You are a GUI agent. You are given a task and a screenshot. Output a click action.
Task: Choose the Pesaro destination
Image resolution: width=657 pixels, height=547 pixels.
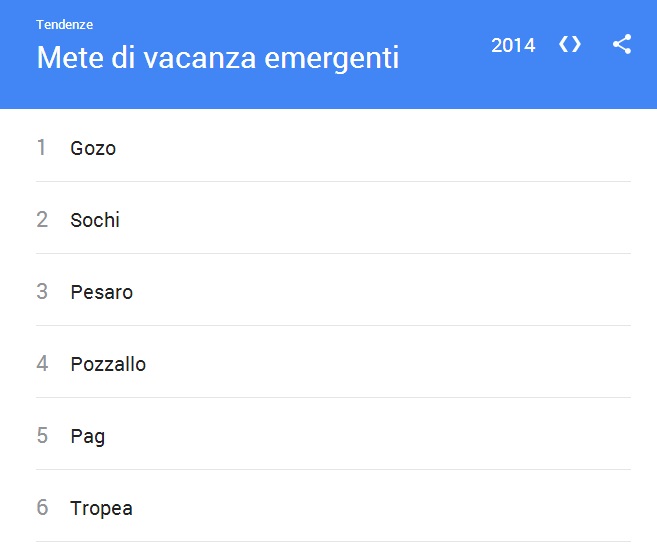pyautogui.click(x=101, y=292)
